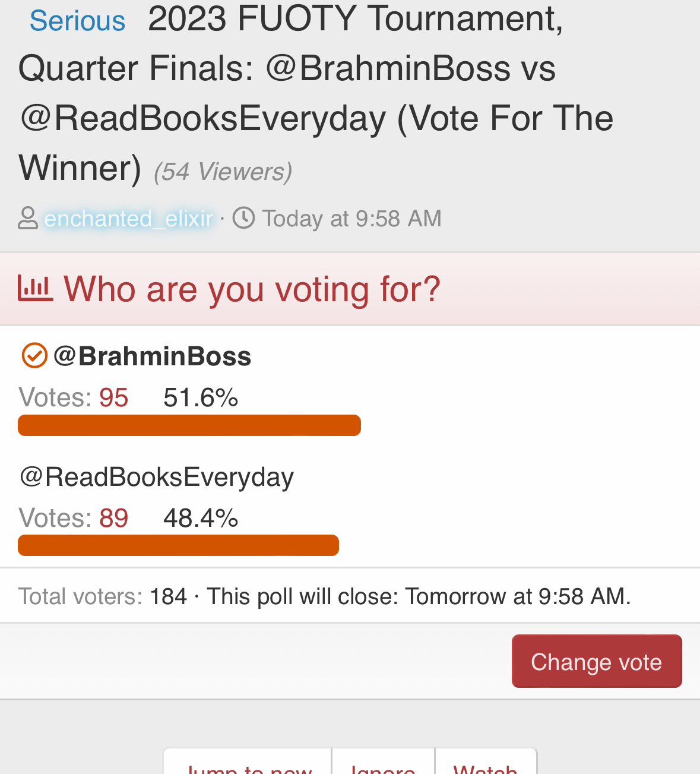View the 89 votes for @ReadBooksEveryday
The height and width of the screenshot is (774, 700).
coord(113,518)
